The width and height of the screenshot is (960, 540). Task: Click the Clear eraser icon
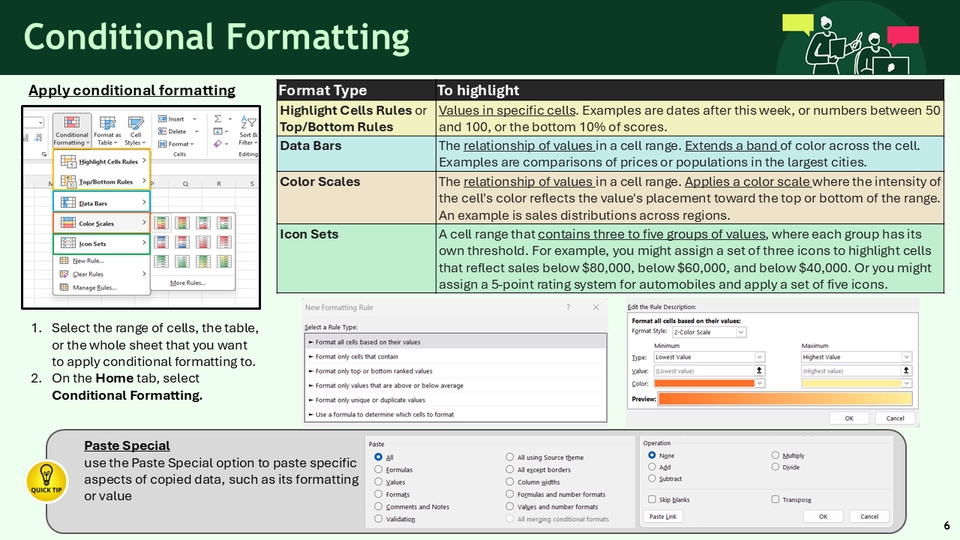tap(218, 144)
